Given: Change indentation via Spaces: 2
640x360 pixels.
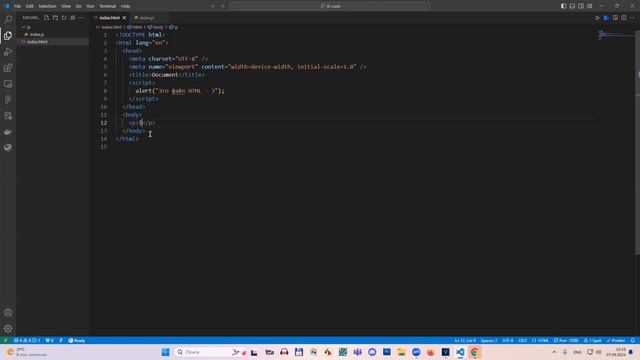Looking at the screenshot, I should [x=489, y=340].
